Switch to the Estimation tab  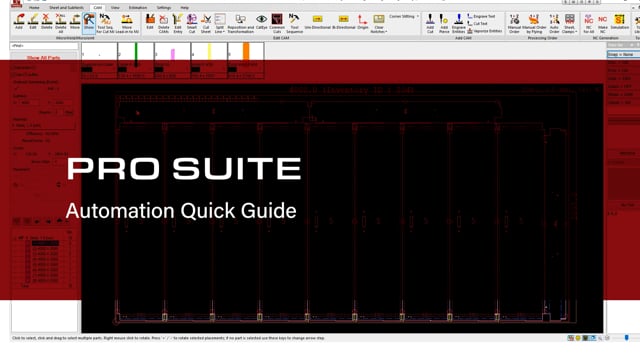point(138,8)
